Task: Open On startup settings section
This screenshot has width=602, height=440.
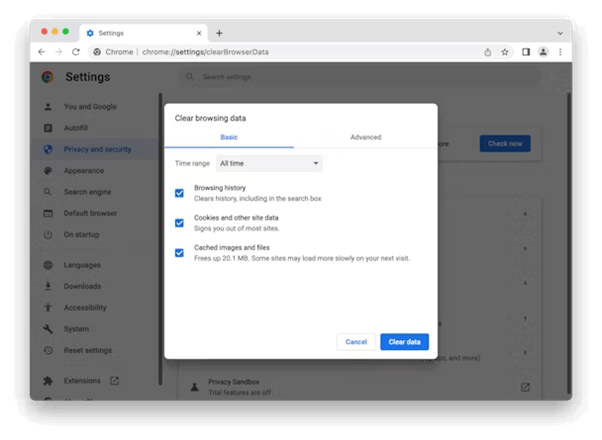Action: pyautogui.click(x=81, y=235)
